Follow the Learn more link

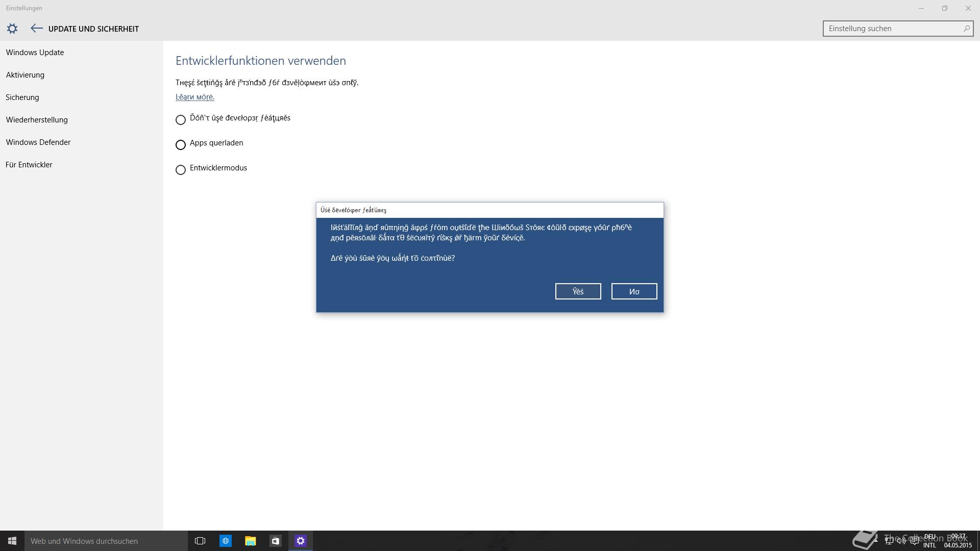[195, 97]
